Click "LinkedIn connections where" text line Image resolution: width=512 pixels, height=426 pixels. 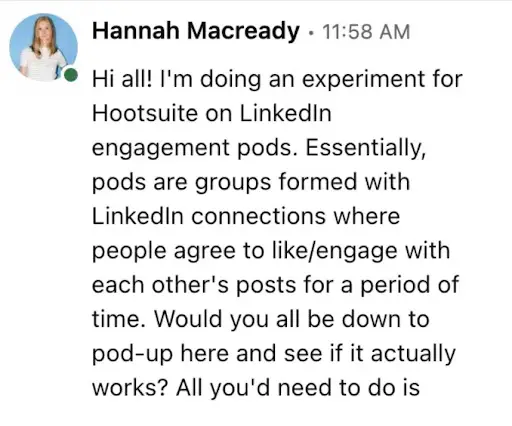tap(246, 216)
